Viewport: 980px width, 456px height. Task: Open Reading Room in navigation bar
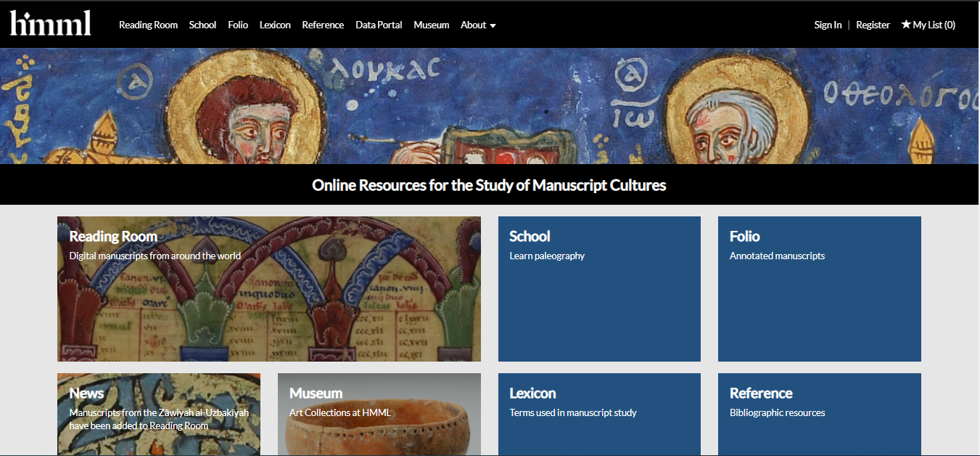point(148,25)
